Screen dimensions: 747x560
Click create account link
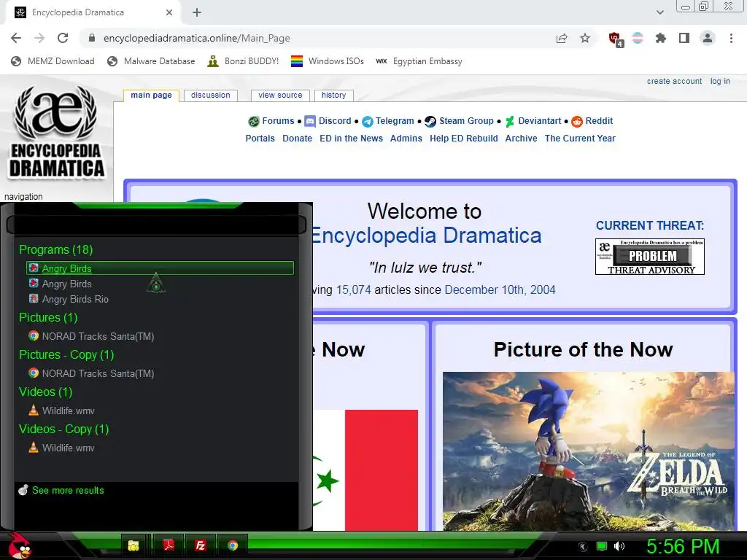[674, 81]
